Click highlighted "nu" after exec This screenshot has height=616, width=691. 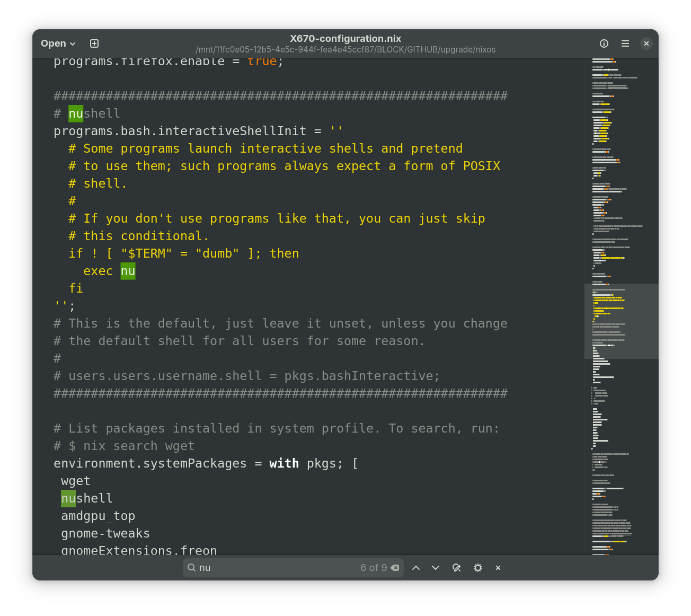128,271
